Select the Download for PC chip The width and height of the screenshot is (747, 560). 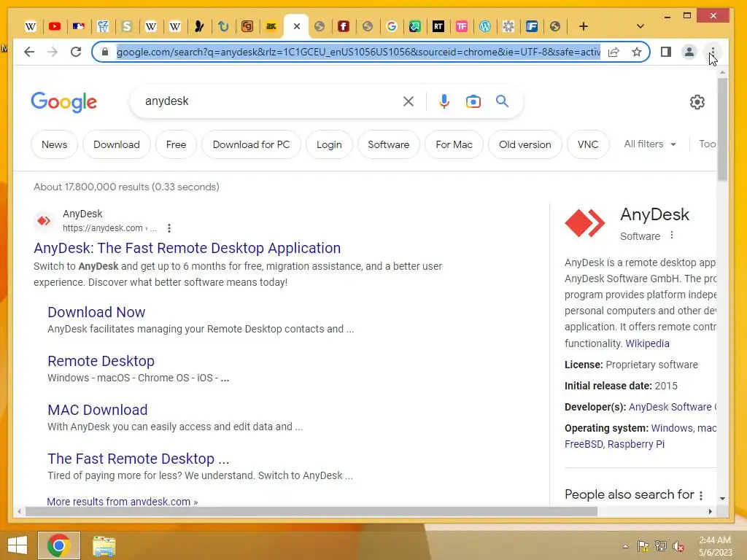click(251, 144)
